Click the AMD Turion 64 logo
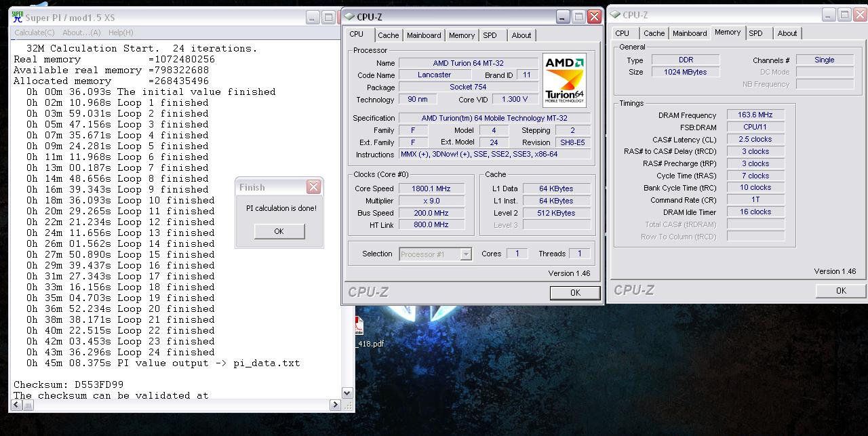 click(x=564, y=81)
